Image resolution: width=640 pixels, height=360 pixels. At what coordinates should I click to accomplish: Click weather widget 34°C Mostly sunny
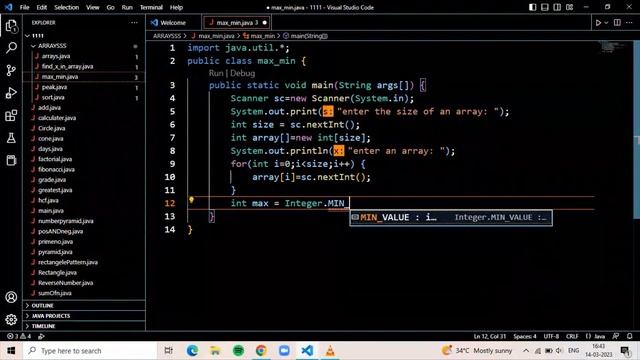[476, 351]
